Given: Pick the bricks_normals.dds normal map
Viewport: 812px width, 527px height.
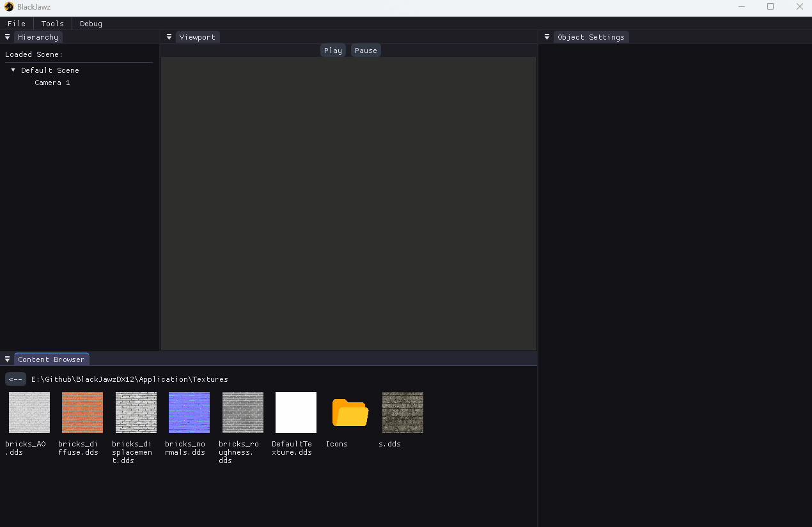Looking at the screenshot, I should click(189, 413).
